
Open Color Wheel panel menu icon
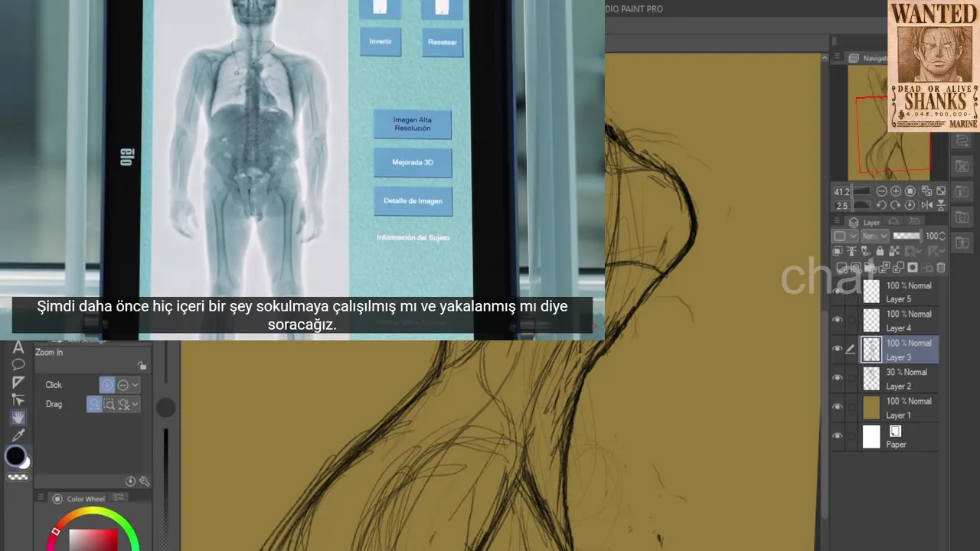point(41,497)
